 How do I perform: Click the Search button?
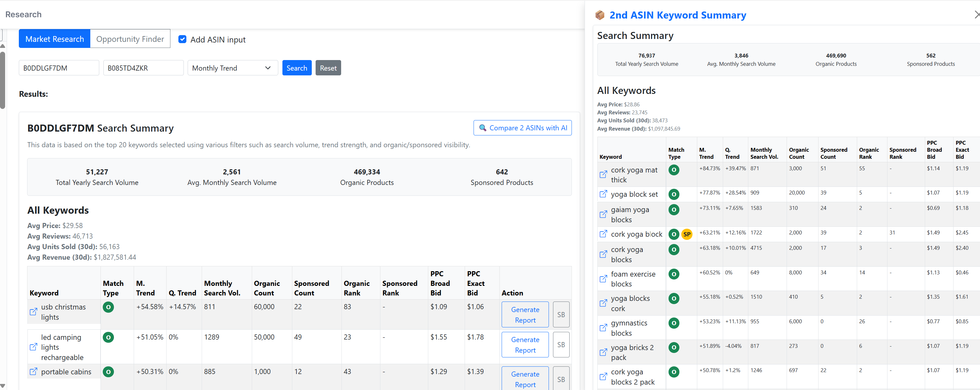click(x=297, y=68)
